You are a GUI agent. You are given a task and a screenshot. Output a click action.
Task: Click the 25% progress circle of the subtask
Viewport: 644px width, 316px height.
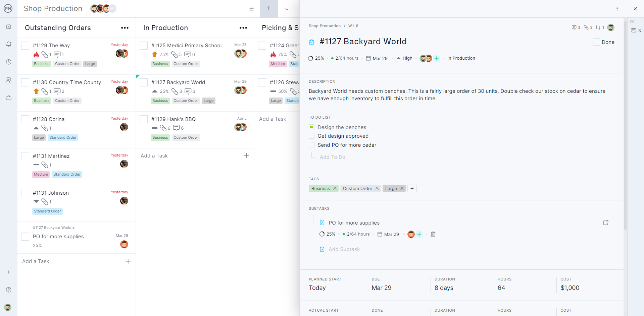pyautogui.click(x=322, y=234)
